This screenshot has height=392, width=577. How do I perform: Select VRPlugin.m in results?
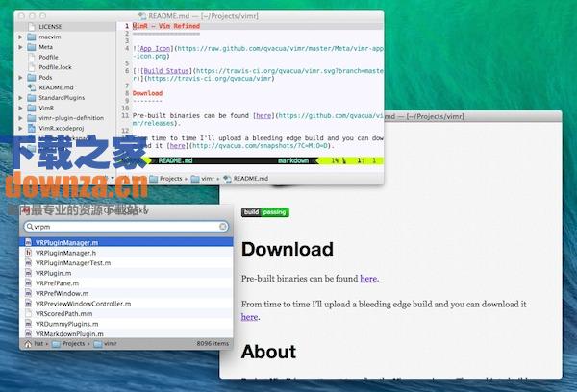pos(126,273)
